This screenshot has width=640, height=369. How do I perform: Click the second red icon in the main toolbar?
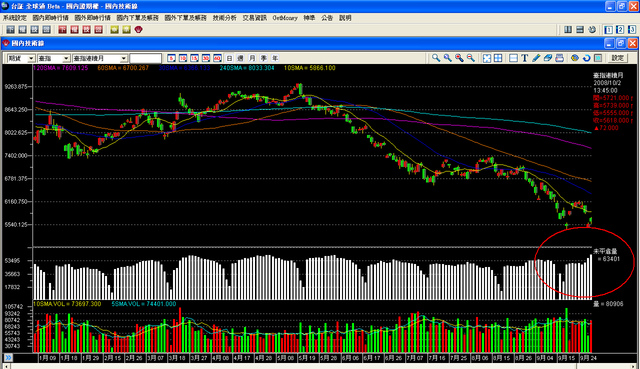coord(74,29)
